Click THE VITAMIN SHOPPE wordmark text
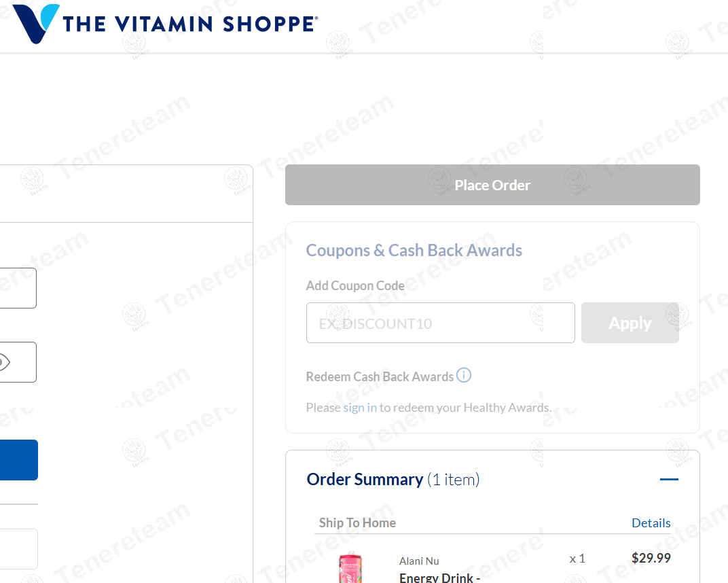Screen dimensions: 728x583 pos(189,24)
